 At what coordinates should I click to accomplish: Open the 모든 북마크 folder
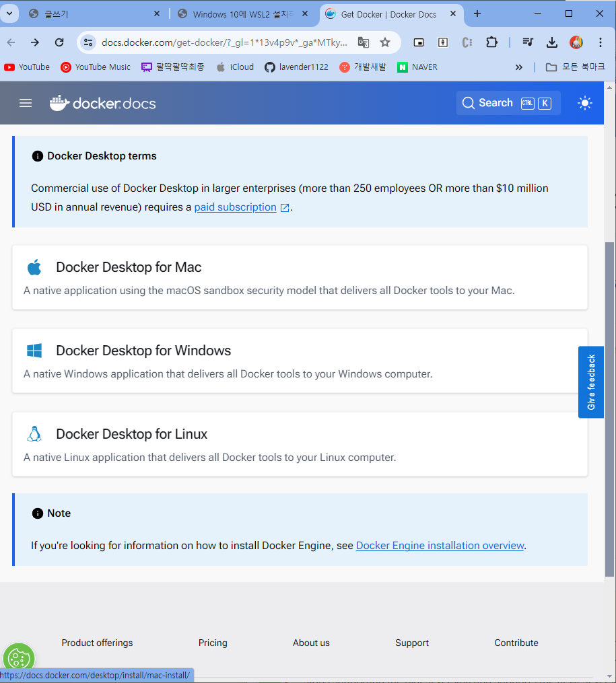[x=575, y=67]
